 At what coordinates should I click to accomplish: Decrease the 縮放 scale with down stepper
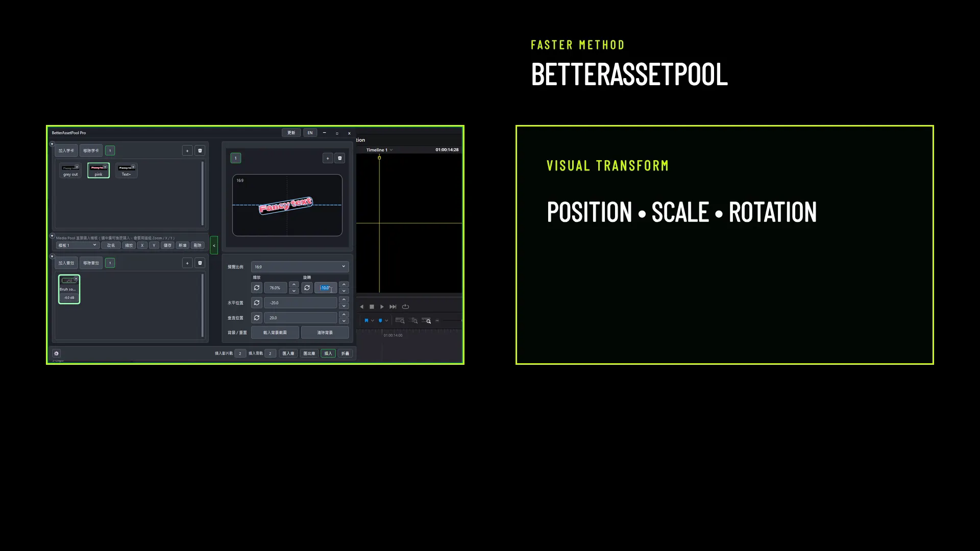tap(294, 291)
